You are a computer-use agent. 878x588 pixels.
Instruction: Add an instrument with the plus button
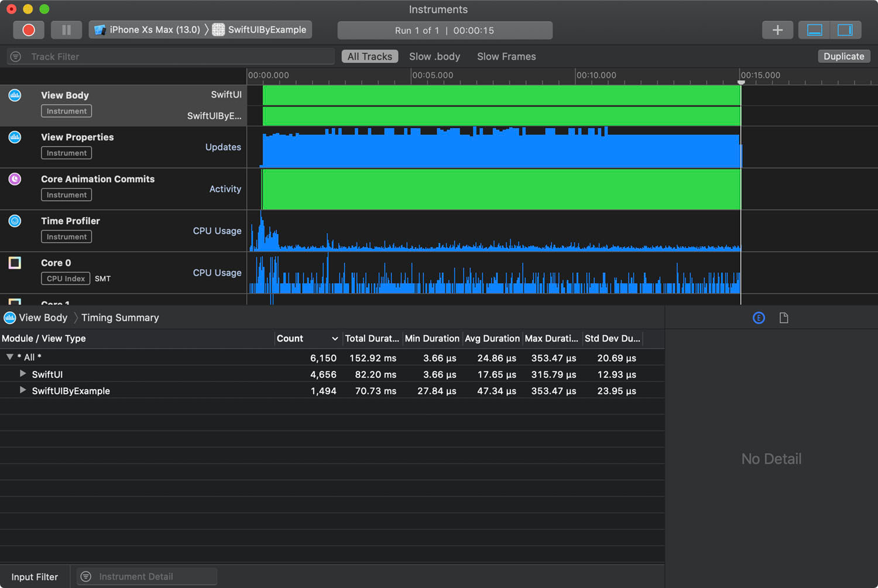click(777, 30)
